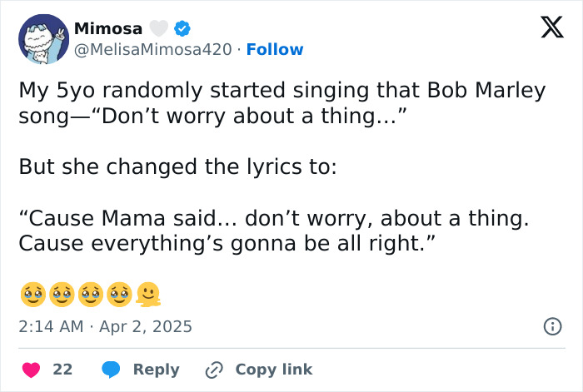Click the first pleading face emoji

coord(31,294)
